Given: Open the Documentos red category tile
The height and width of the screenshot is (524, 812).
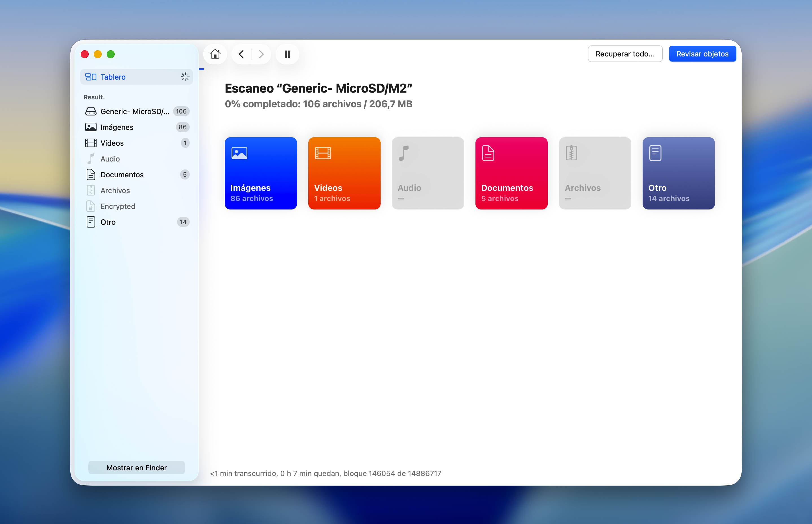Looking at the screenshot, I should coord(511,173).
